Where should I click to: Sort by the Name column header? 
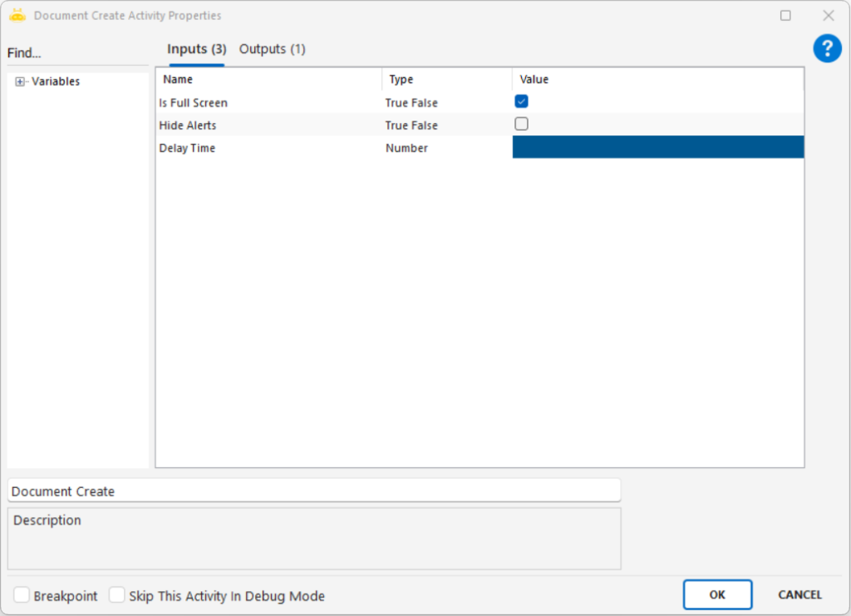click(x=268, y=80)
